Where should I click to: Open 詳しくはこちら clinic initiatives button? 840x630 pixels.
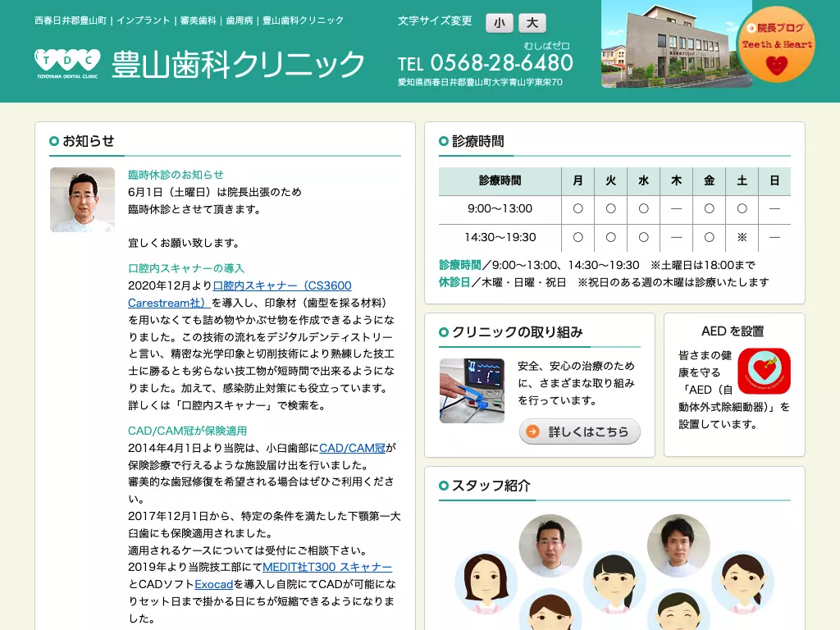(580, 431)
